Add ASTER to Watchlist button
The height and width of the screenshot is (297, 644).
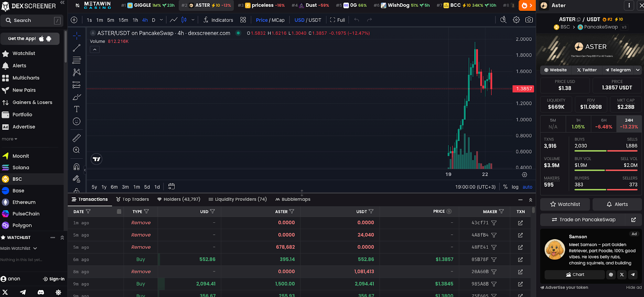tap(565, 204)
